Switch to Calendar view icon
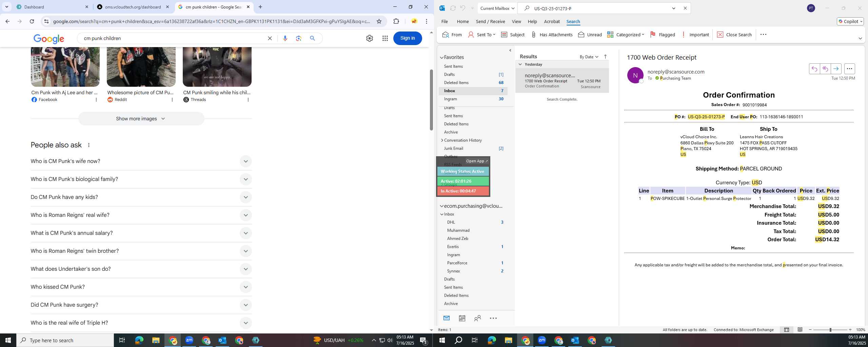The height and width of the screenshot is (347, 868). 462,318
